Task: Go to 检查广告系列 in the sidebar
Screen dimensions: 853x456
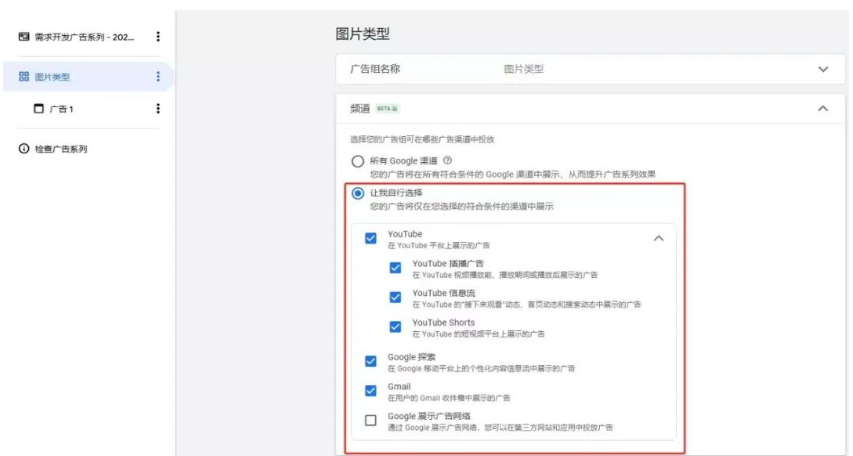Action: click(61, 149)
